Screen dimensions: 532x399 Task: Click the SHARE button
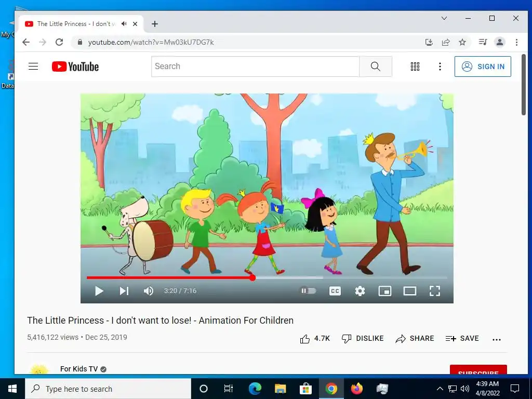tap(415, 339)
